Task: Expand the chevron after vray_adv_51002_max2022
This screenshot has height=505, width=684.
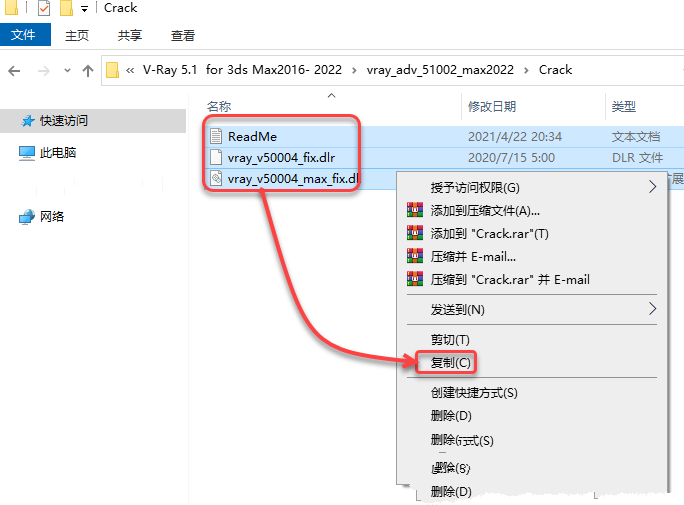Action: [x=527, y=70]
